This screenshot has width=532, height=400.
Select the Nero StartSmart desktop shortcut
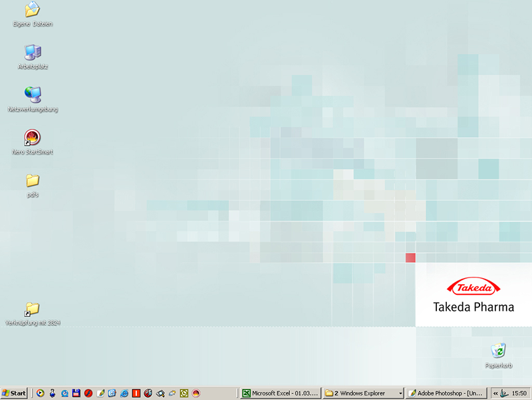point(32,138)
